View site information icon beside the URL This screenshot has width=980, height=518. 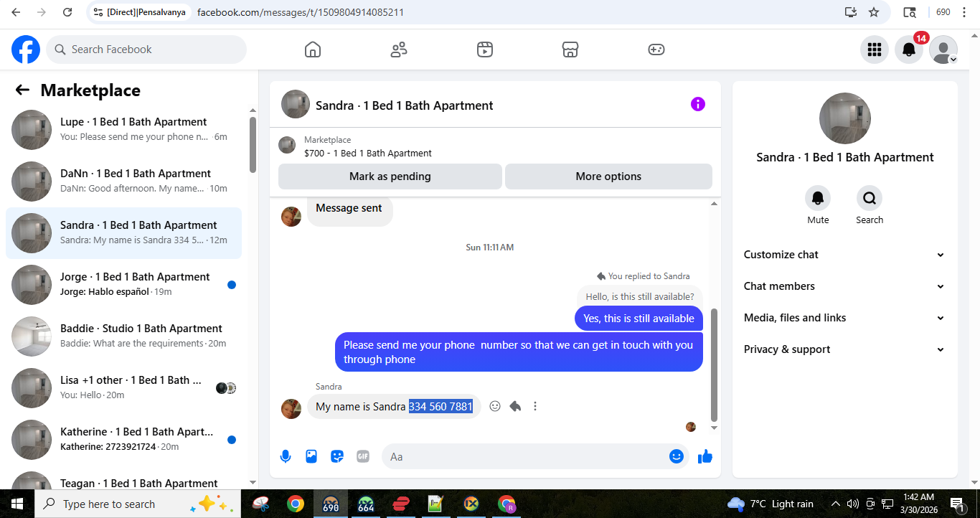coord(98,12)
